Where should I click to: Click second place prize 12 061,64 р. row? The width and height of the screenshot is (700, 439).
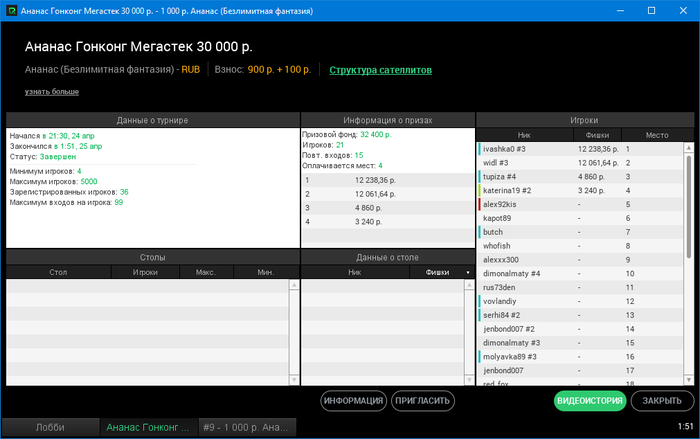(x=388, y=194)
